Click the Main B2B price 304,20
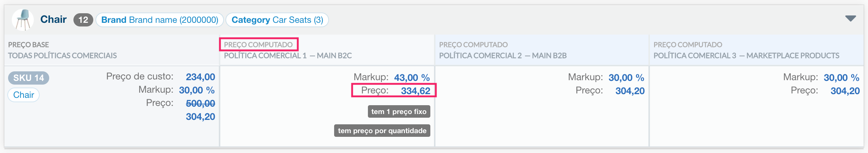 [x=630, y=91]
